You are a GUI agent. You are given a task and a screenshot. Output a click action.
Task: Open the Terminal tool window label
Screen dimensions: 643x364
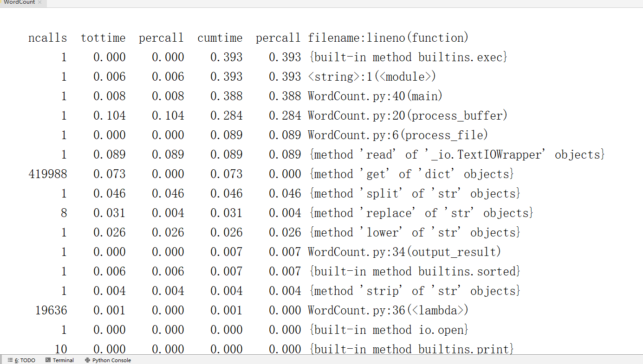pyautogui.click(x=63, y=360)
